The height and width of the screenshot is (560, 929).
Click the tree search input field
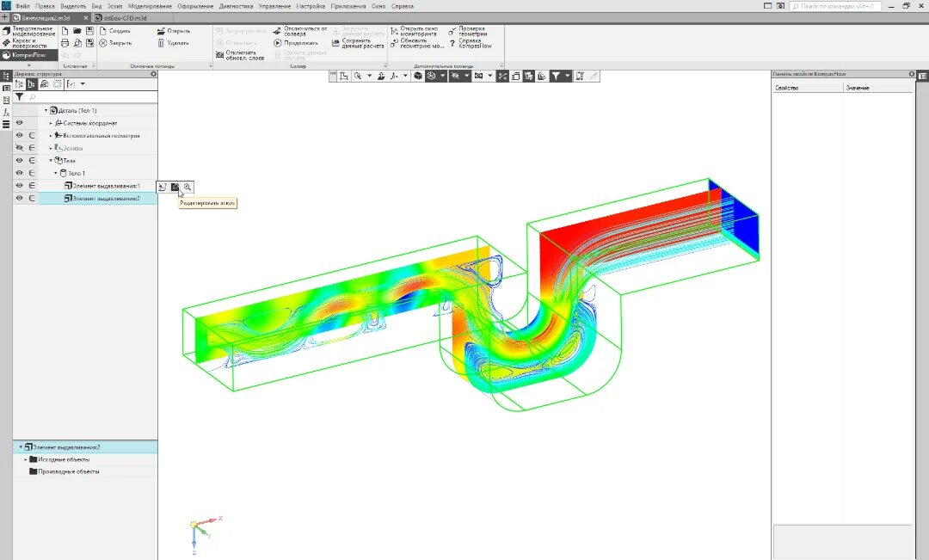click(x=92, y=96)
